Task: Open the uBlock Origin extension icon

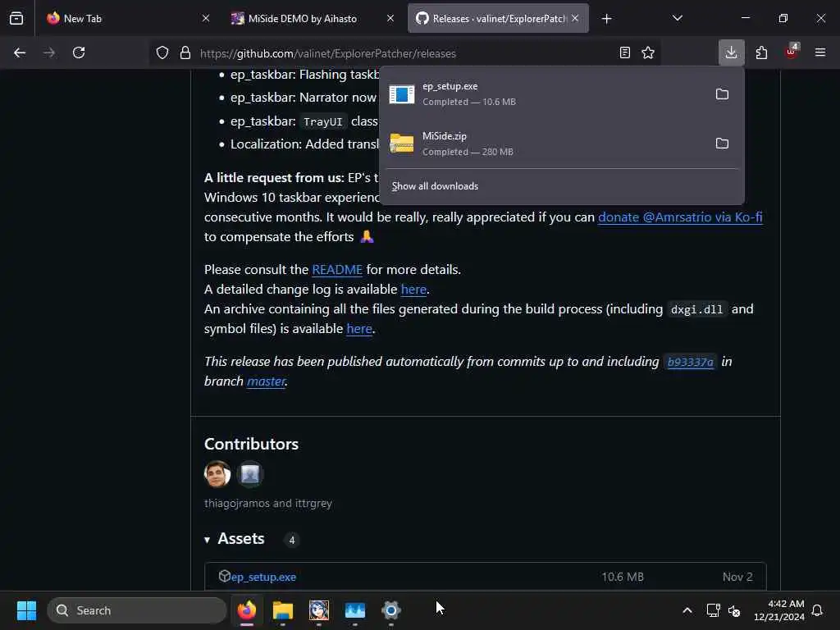Action: point(792,52)
